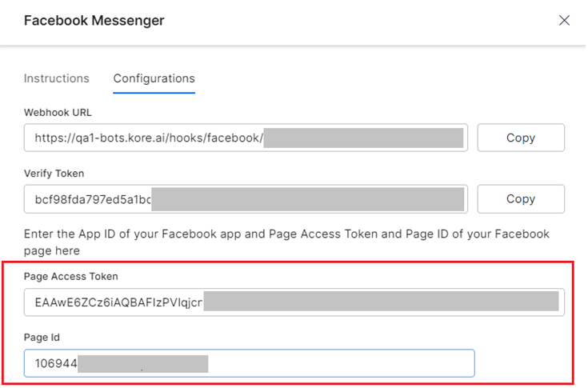Viewport: 588px width, 388px height.
Task: Click the Verify Token label
Action: click(54, 173)
